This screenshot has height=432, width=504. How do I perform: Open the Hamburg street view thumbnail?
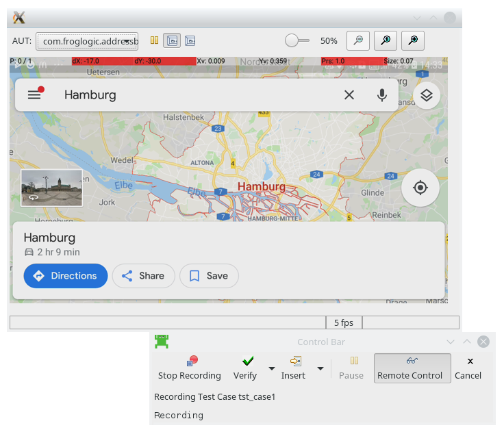(51, 188)
